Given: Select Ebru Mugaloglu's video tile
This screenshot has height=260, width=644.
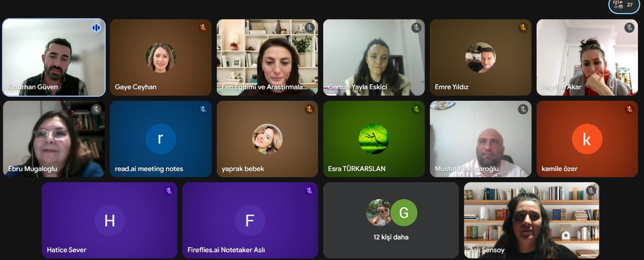Looking at the screenshot, I should pos(54,139).
